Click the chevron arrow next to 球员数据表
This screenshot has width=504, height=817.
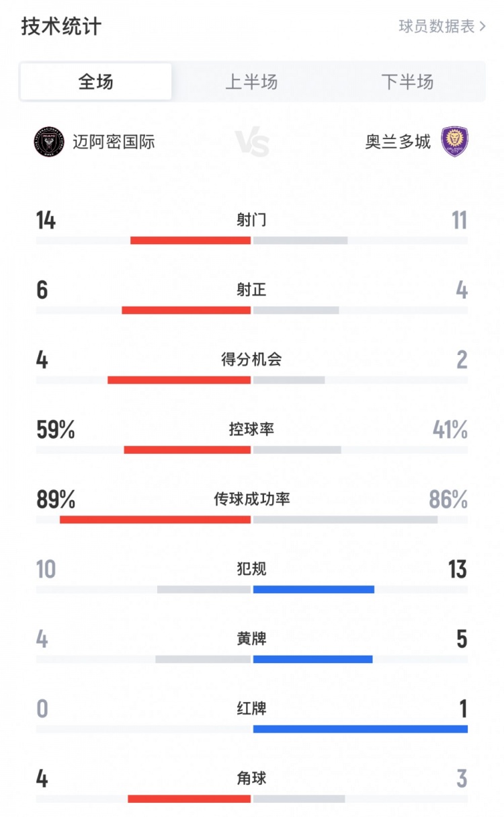[x=480, y=26]
